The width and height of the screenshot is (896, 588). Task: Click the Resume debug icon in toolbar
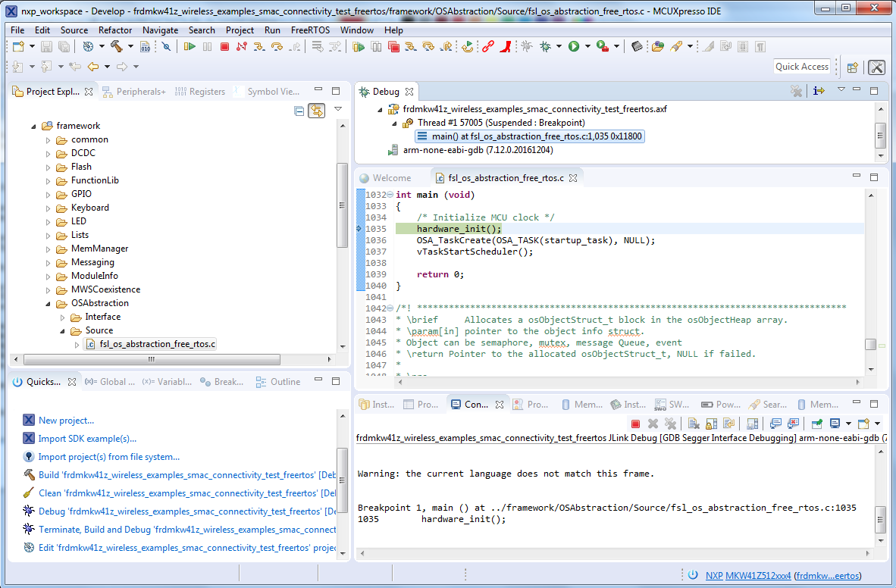point(190,47)
